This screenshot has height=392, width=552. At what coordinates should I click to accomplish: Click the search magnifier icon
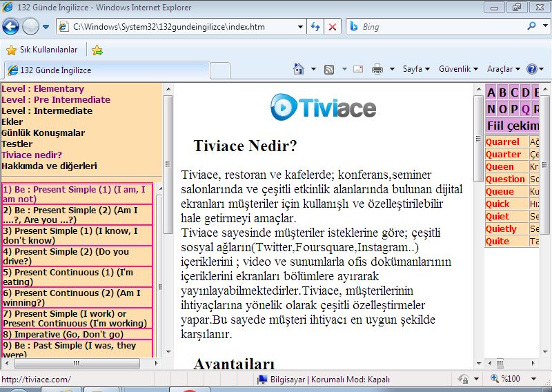(x=531, y=26)
